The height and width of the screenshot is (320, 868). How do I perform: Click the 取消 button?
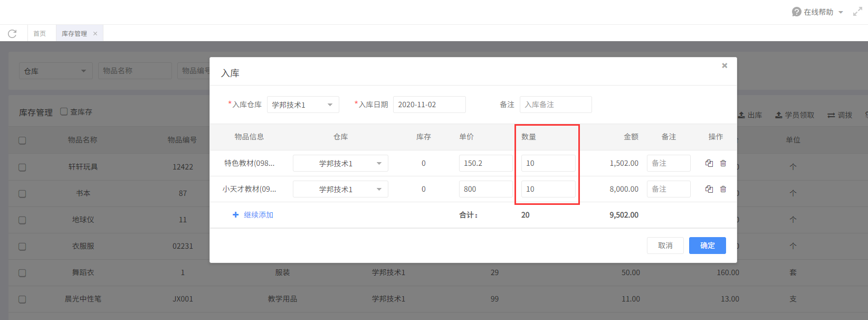click(x=665, y=246)
